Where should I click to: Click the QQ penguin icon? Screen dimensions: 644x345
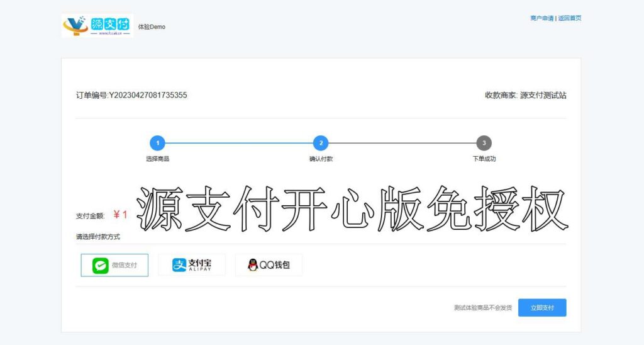tap(253, 265)
